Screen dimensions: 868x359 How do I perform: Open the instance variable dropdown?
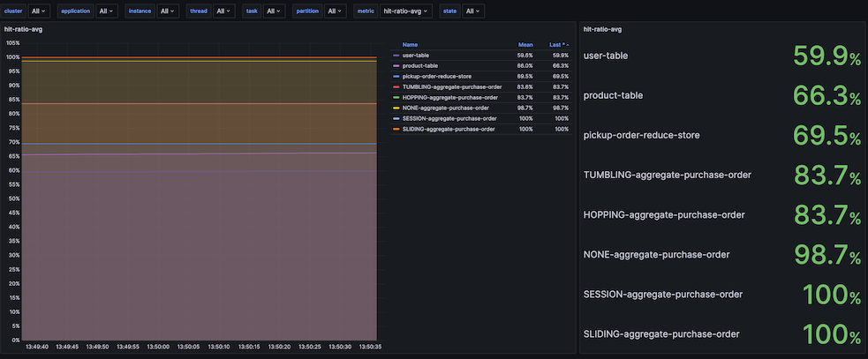[168, 11]
